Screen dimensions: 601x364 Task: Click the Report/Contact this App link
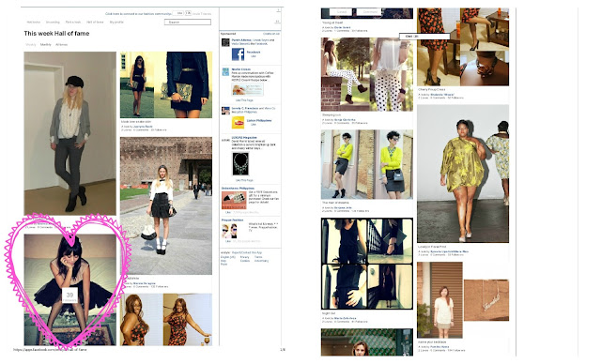(x=246, y=252)
